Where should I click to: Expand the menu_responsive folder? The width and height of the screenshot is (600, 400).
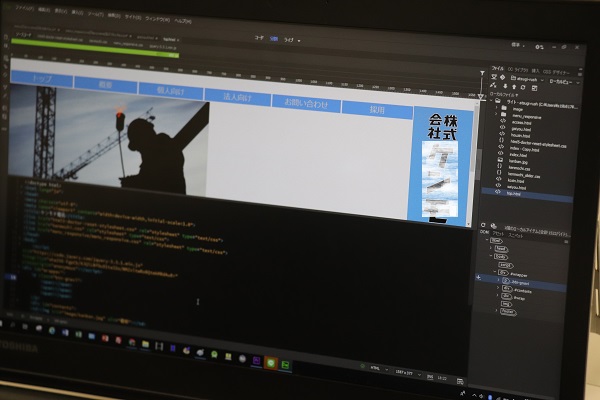tap(496, 114)
